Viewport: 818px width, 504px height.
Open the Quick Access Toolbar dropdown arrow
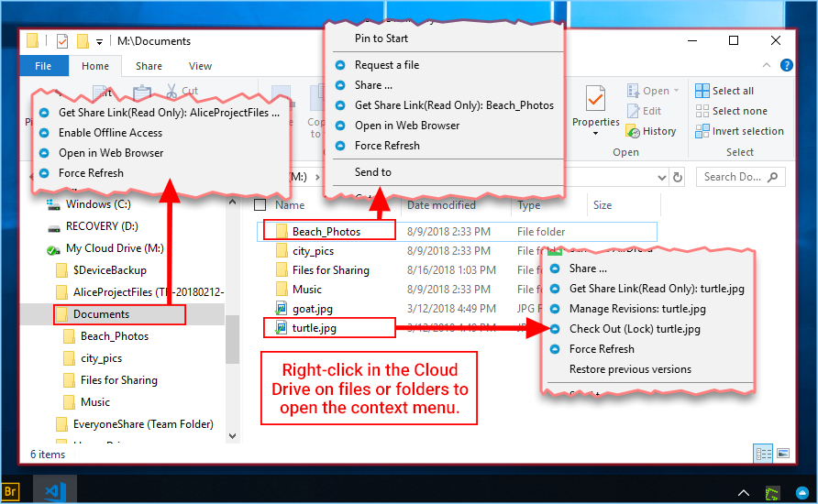[99, 42]
